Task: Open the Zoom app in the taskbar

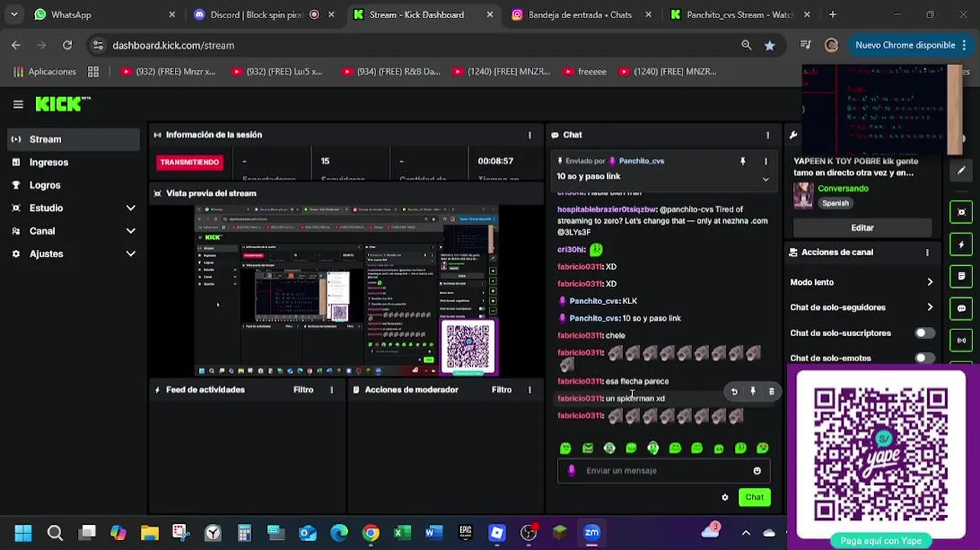Action: (592, 532)
